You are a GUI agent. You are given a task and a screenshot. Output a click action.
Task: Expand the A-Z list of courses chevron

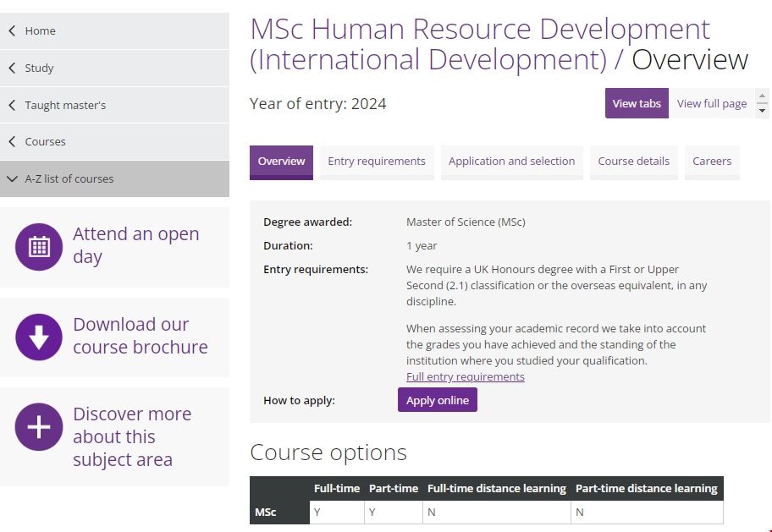[x=12, y=178]
